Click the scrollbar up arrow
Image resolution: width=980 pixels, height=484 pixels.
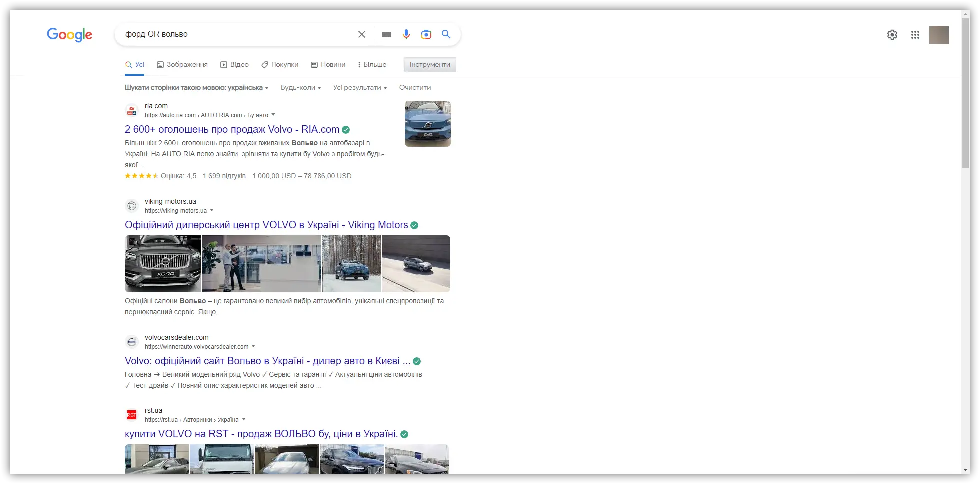point(966,14)
